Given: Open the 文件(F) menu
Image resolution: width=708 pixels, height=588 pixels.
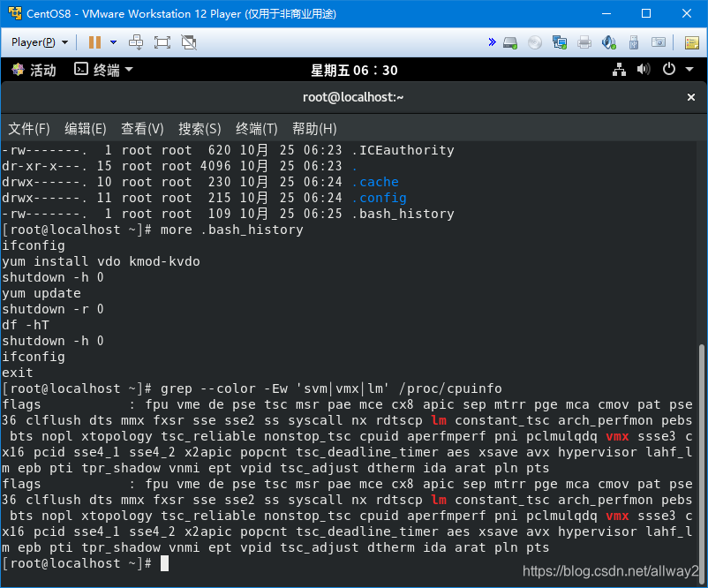Looking at the screenshot, I should click(29, 129).
